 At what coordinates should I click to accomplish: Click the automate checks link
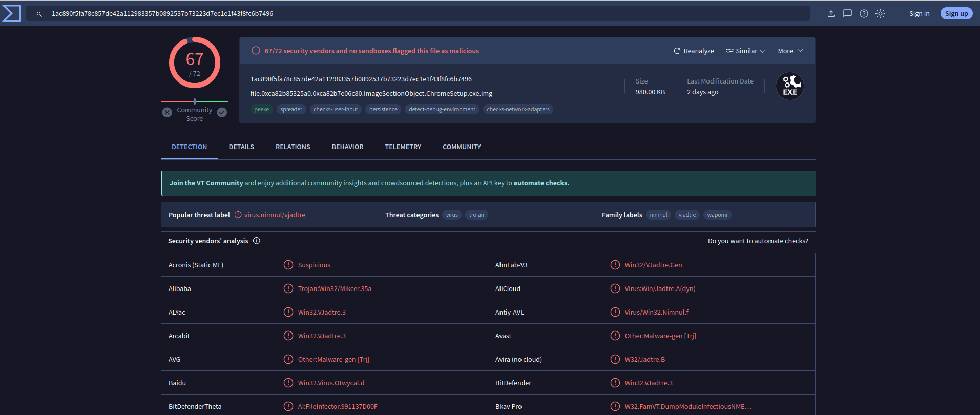pos(541,183)
